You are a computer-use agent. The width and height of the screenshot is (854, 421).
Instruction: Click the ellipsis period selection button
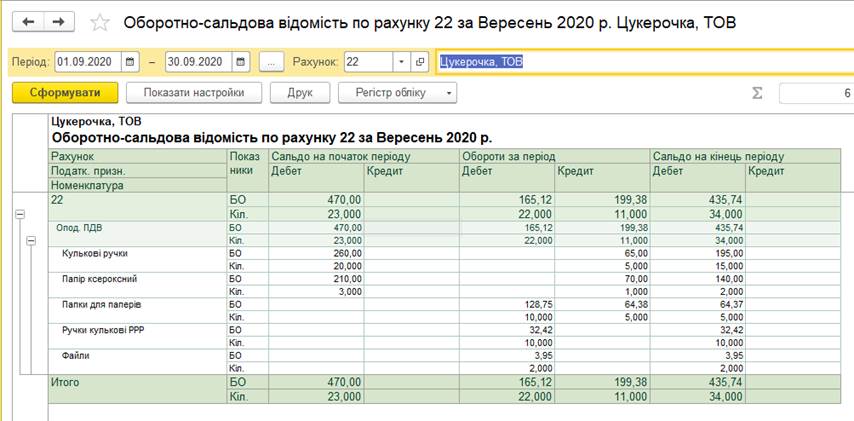pyautogui.click(x=271, y=62)
